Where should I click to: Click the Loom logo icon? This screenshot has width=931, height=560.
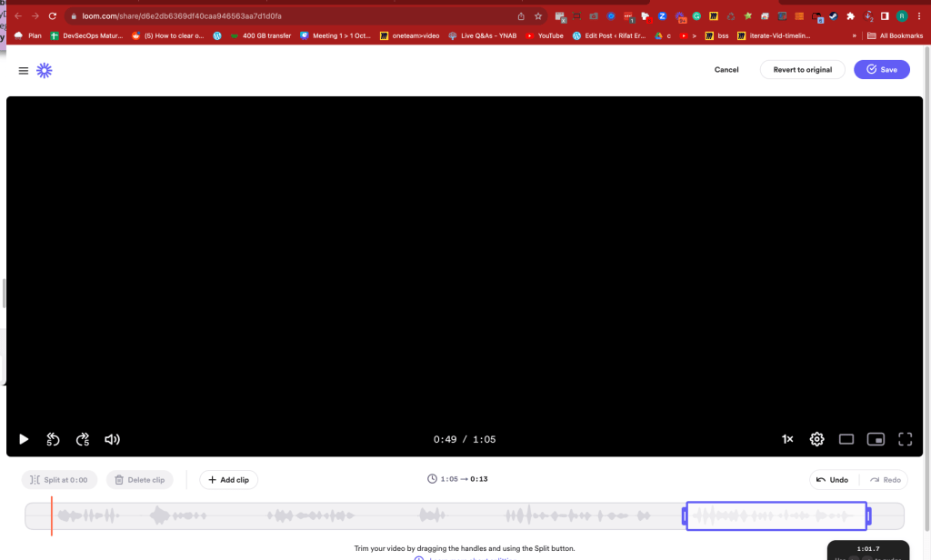coord(45,71)
